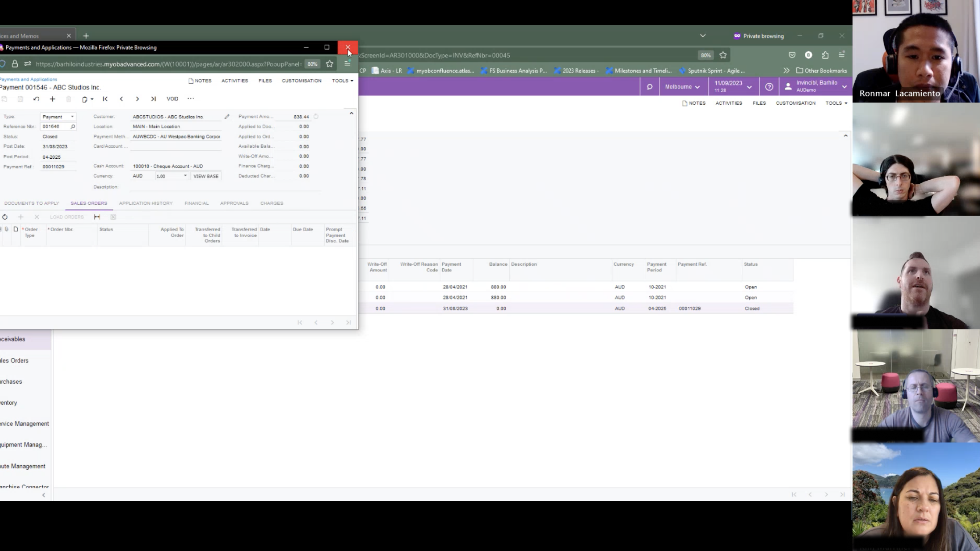Image resolution: width=980 pixels, height=551 pixels.
Task: Open help question mark icon
Action: pos(769,87)
